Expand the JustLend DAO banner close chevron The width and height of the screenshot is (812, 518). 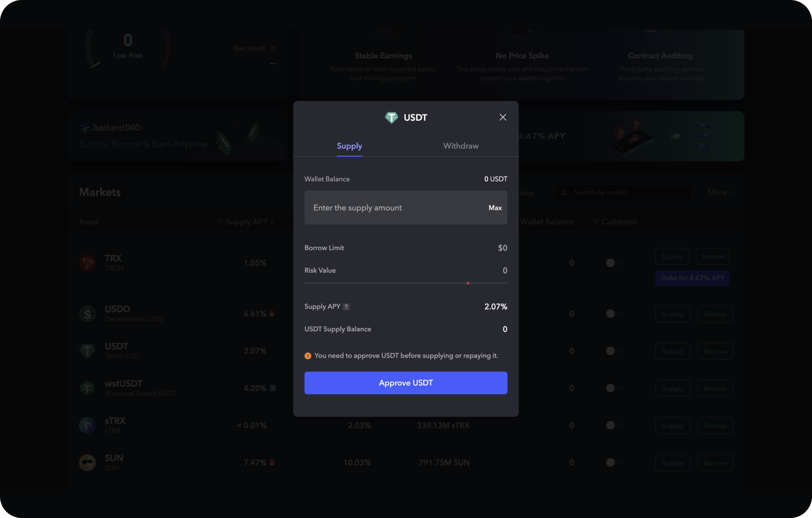(731, 121)
